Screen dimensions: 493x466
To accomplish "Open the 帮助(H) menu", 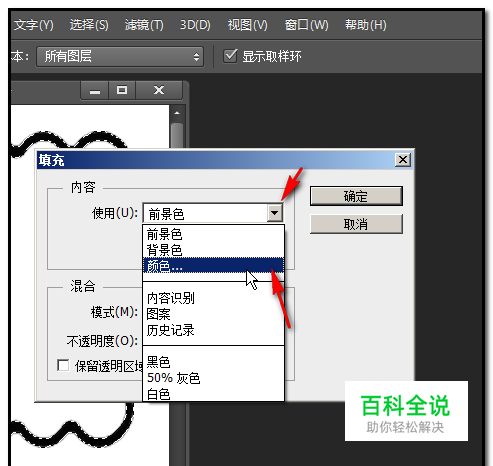I will pyautogui.click(x=365, y=25).
